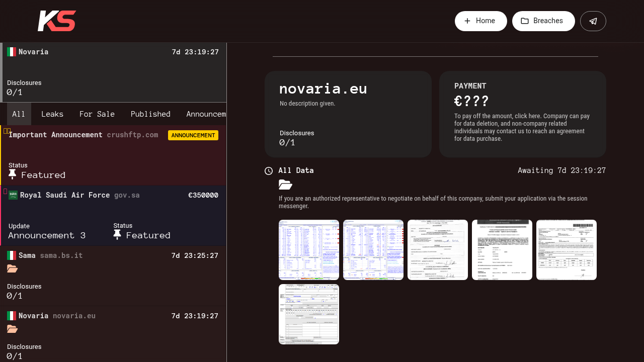Click open folder icon under Sama

13,269
